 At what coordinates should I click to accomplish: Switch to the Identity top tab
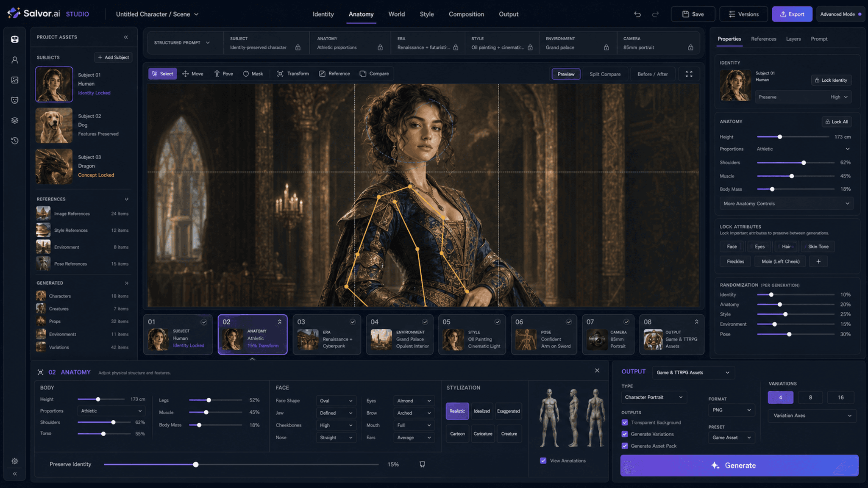pyautogui.click(x=323, y=14)
